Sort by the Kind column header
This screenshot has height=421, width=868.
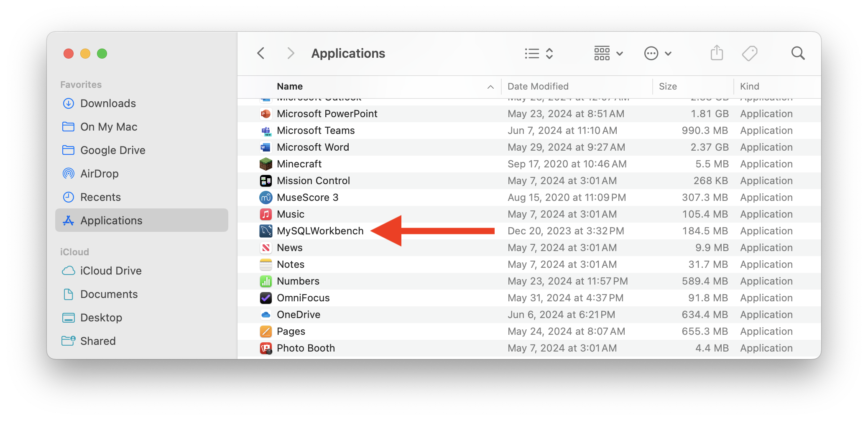[x=749, y=86]
